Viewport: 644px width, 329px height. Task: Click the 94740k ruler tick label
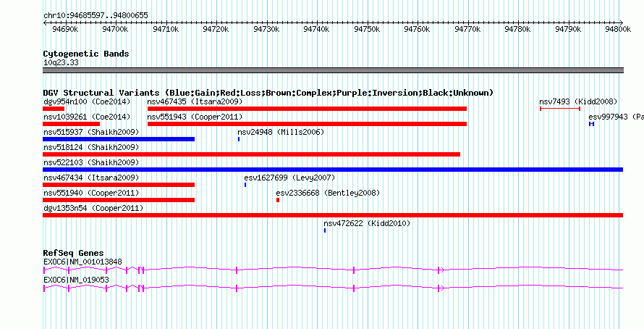[317, 29]
